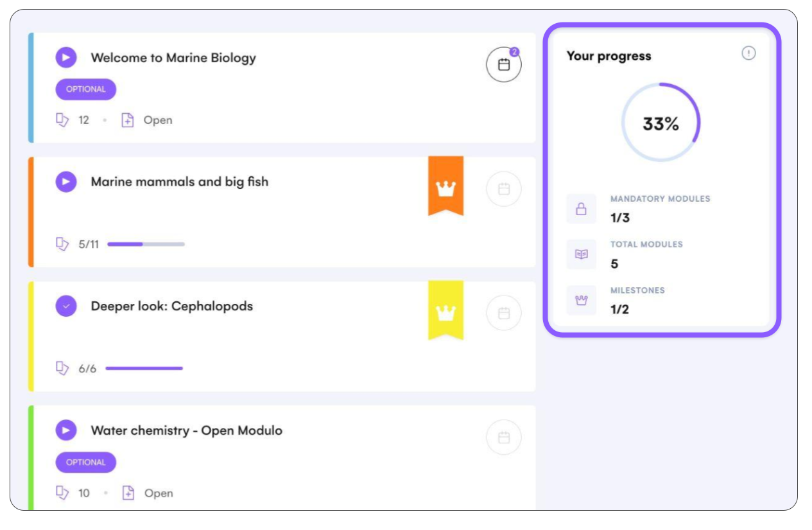This screenshot has width=812, height=530.
Task: Click the 33% circular progress ring
Action: click(x=661, y=123)
